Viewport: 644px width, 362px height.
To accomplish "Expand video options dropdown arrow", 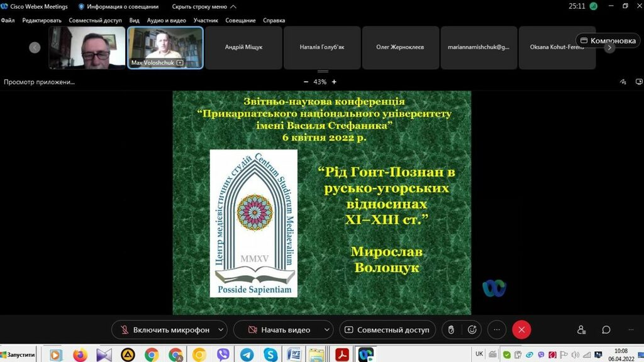I will (326, 330).
